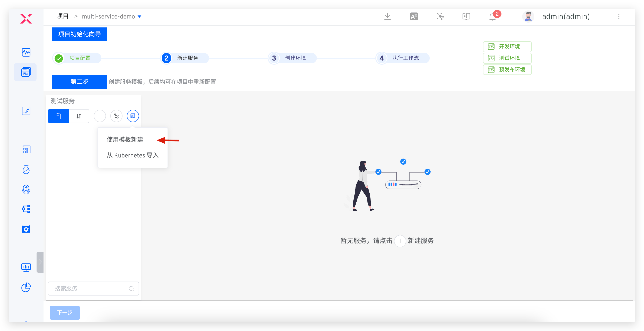644x331 pixels.
Task: Expand the collapsed sidebar chevron
Action: (x=40, y=262)
